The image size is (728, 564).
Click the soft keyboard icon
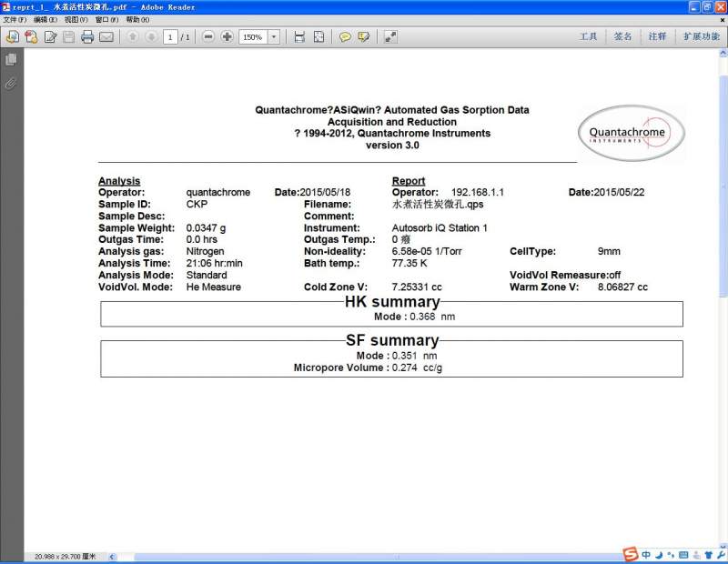tap(683, 555)
